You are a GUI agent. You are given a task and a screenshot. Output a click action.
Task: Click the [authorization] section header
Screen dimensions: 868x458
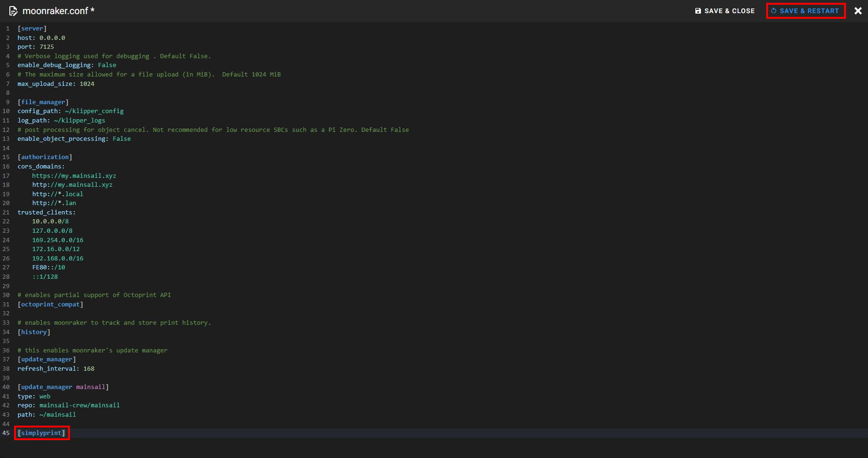[45, 157]
